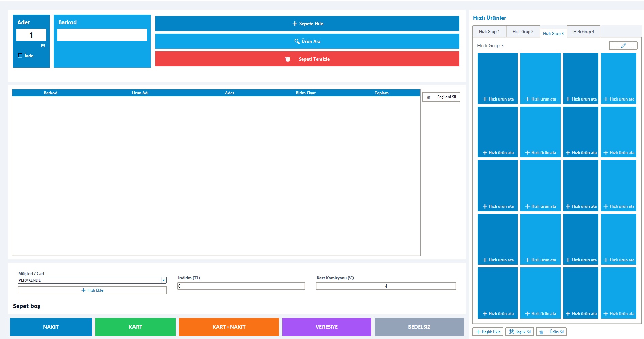
Task: Choose the green KART payment button
Action: coord(135,327)
